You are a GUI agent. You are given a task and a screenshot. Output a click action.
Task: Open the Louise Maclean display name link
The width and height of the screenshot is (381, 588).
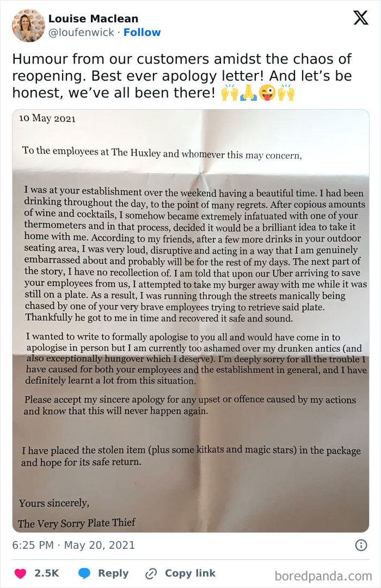93,19
